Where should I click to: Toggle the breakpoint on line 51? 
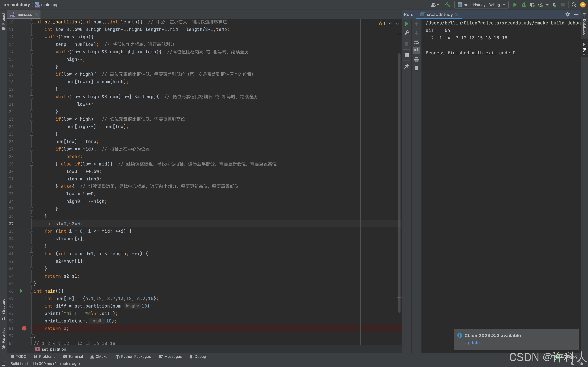(x=24, y=328)
